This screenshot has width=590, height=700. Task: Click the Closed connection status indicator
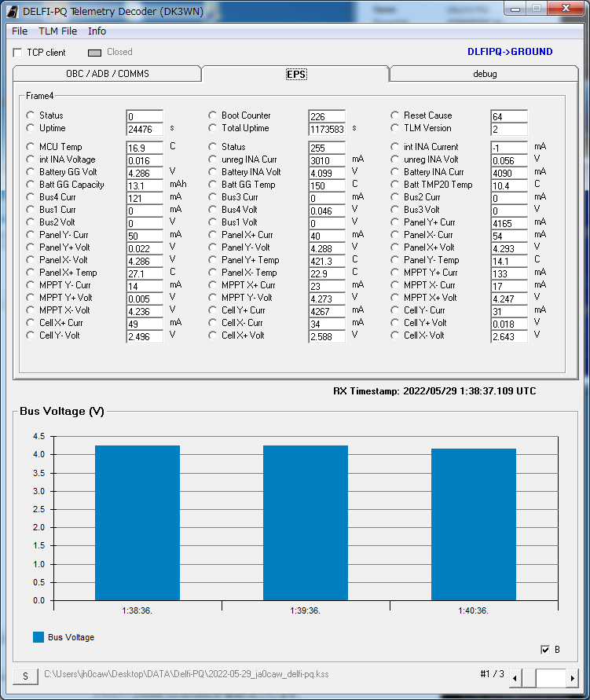(94, 53)
